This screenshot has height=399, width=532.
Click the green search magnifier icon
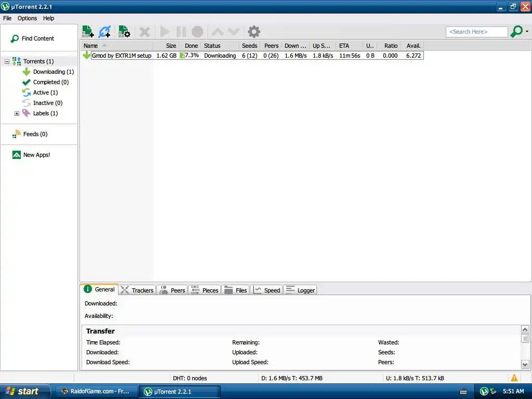(516, 31)
